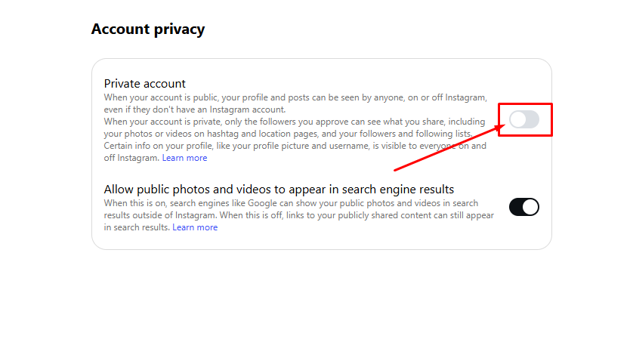The image size is (630, 364).
Task: Click "even if they don't have an Instagram account"
Action: (x=194, y=110)
